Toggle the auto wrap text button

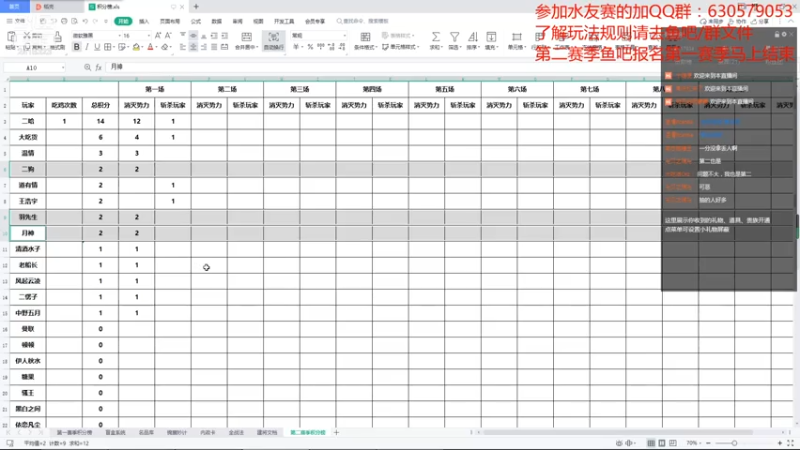click(273, 40)
